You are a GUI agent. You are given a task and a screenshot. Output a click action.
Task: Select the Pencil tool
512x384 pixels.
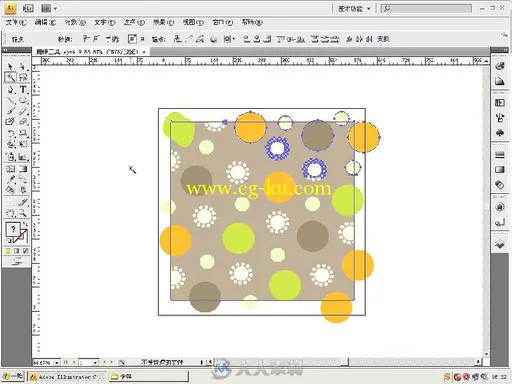pos(23,111)
